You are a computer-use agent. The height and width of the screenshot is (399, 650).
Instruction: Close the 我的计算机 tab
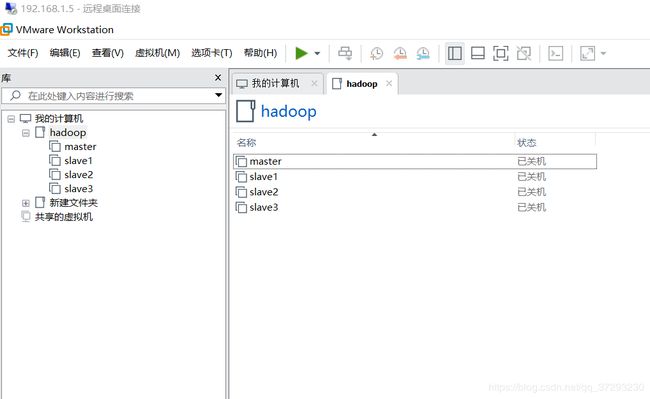click(x=314, y=83)
